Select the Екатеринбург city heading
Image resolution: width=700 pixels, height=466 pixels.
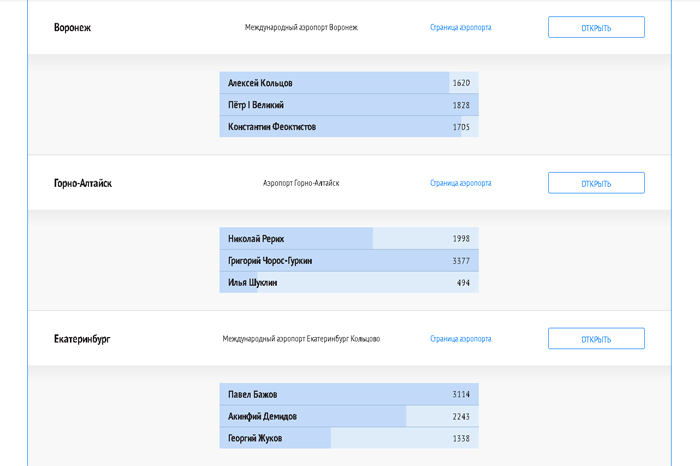coord(82,339)
